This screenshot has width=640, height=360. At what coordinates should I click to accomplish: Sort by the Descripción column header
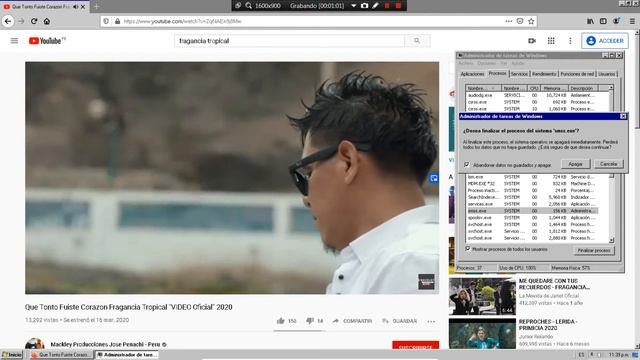click(583, 88)
